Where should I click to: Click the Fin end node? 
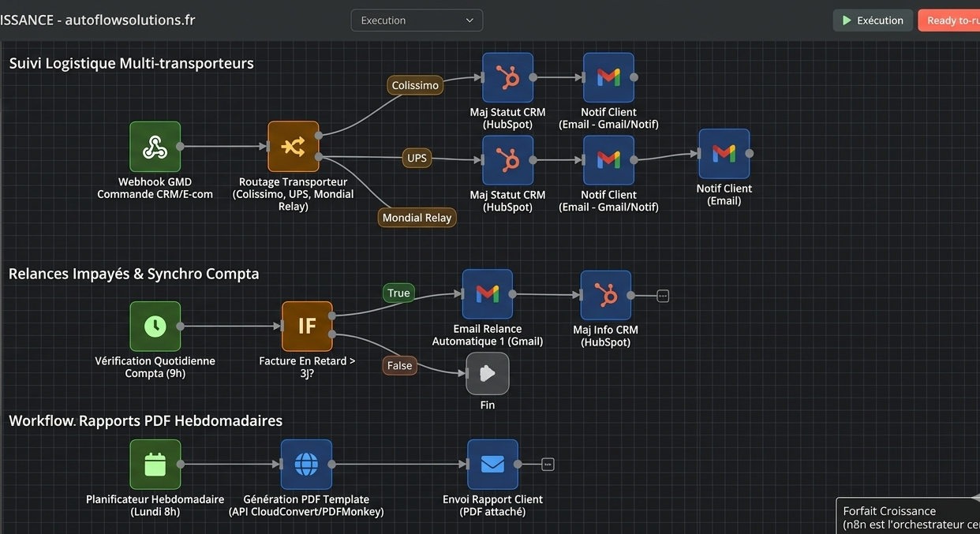point(488,373)
